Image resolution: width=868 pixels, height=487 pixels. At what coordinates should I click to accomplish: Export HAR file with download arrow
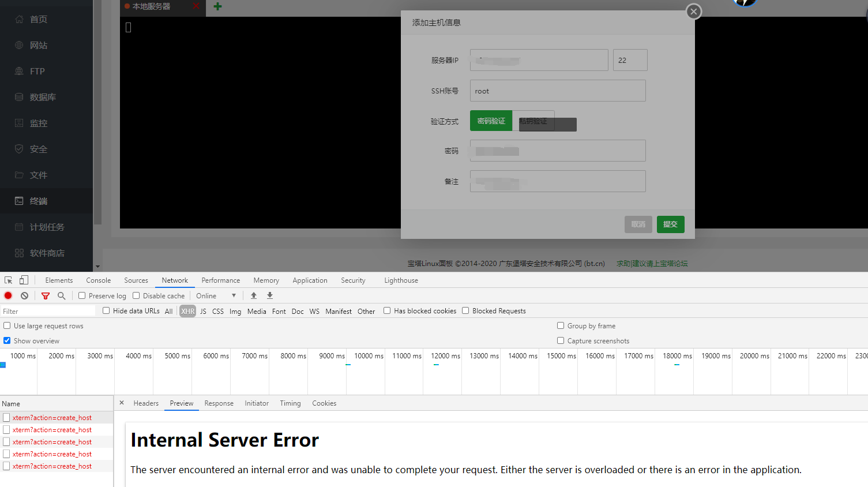coord(270,295)
